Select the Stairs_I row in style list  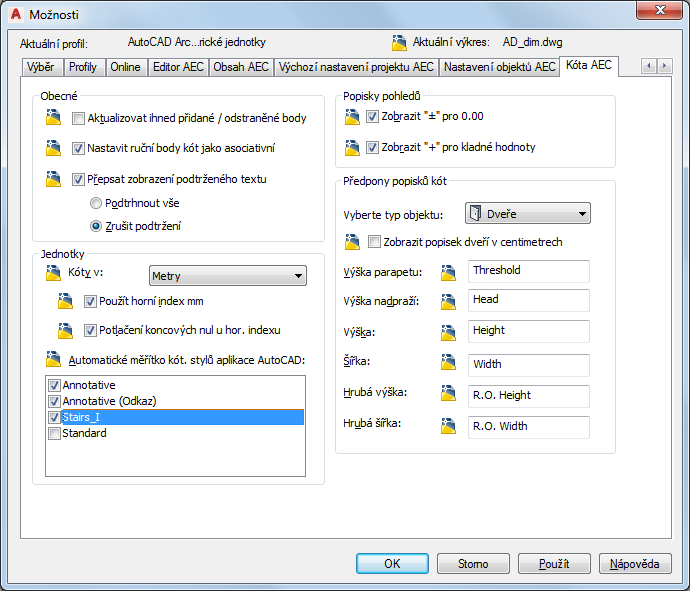click(183, 417)
